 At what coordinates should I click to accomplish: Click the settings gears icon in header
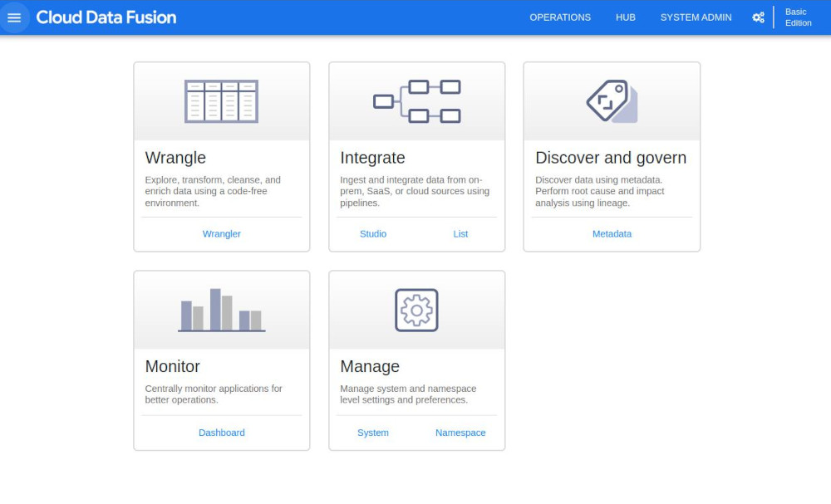pyautogui.click(x=759, y=17)
